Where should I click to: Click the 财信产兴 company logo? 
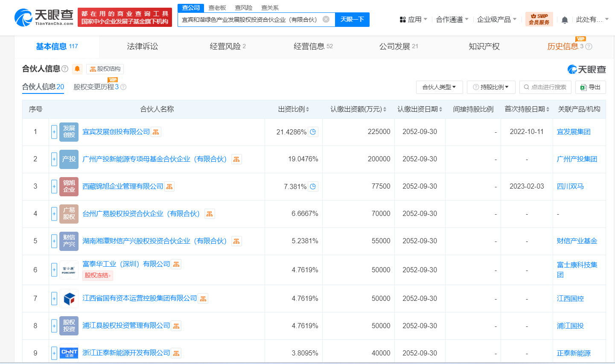pyautogui.click(x=69, y=241)
